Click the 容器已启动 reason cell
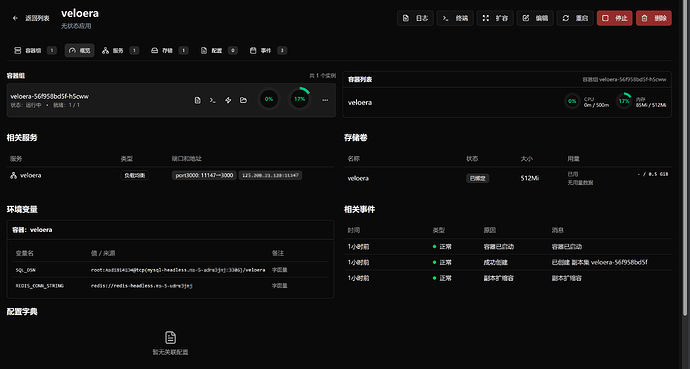690x369 pixels. click(499, 247)
